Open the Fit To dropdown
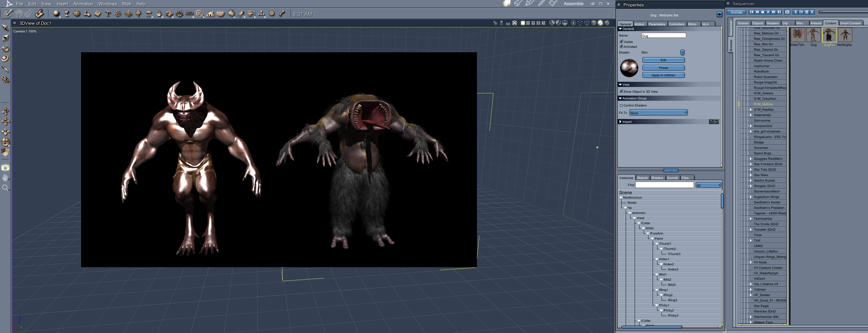This screenshot has height=333, width=868. (658, 113)
